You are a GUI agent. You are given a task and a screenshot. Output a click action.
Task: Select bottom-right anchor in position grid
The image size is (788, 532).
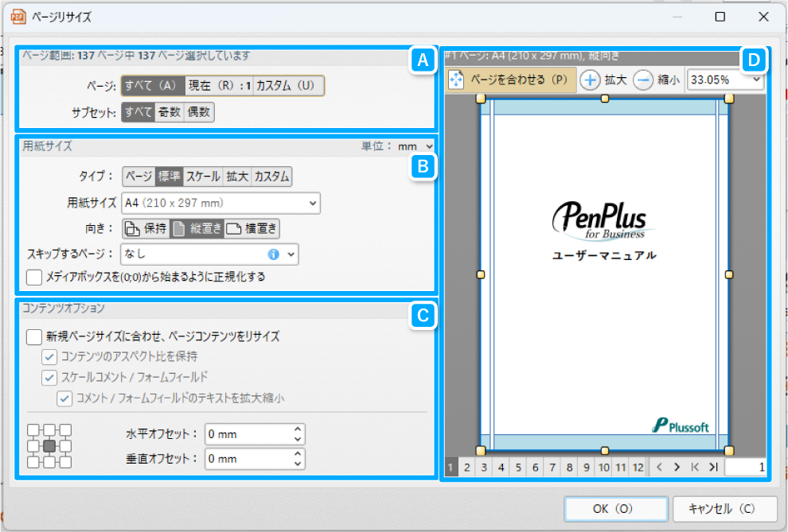tap(65, 462)
